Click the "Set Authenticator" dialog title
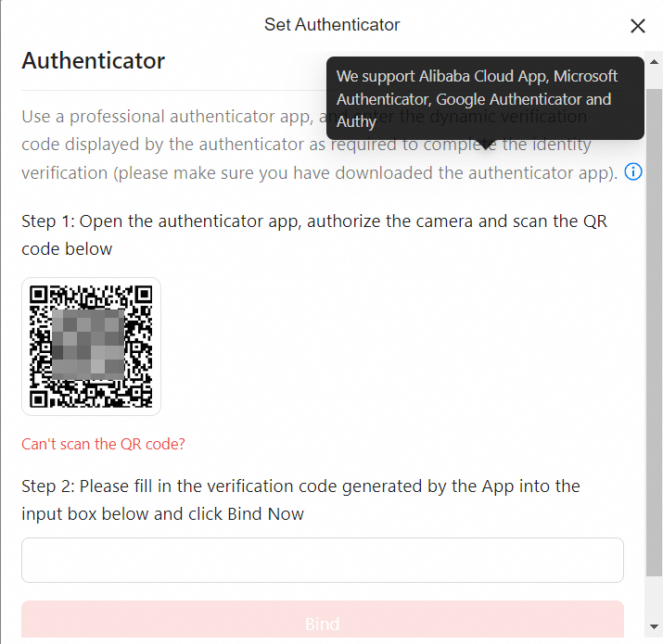Screen dimensions: 663x644 point(332,24)
